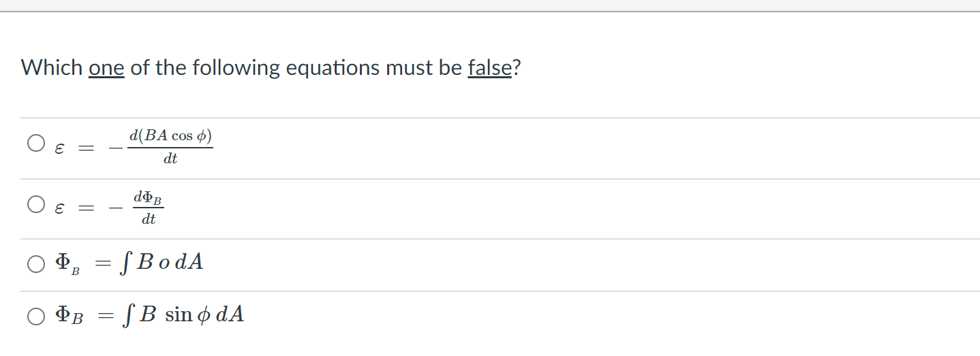Viewport: 980px width, 356px height.
Task: Click the ΦB symbol in the fourth answer option
Action: point(69,316)
